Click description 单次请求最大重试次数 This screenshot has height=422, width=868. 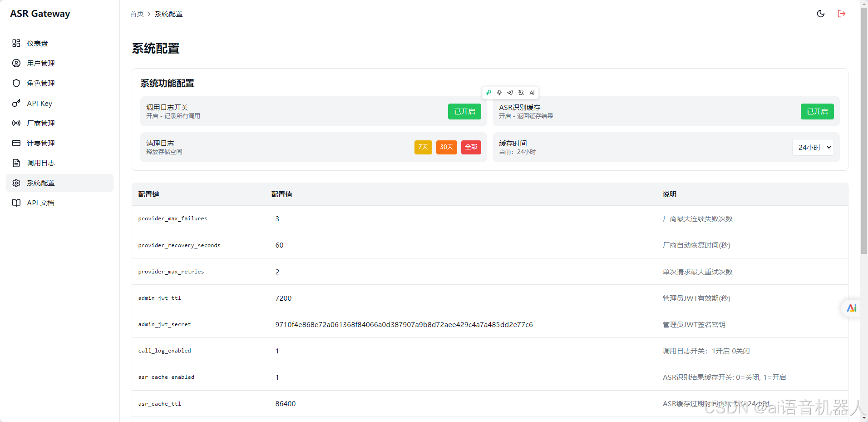pyautogui.click(x=698, y=272)
